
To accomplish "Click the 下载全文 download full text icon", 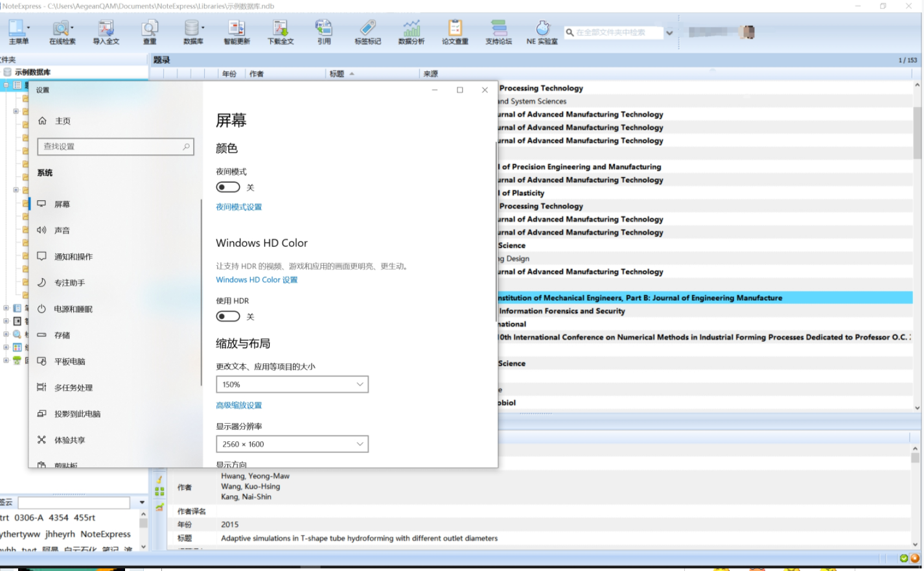I will 281,28.
